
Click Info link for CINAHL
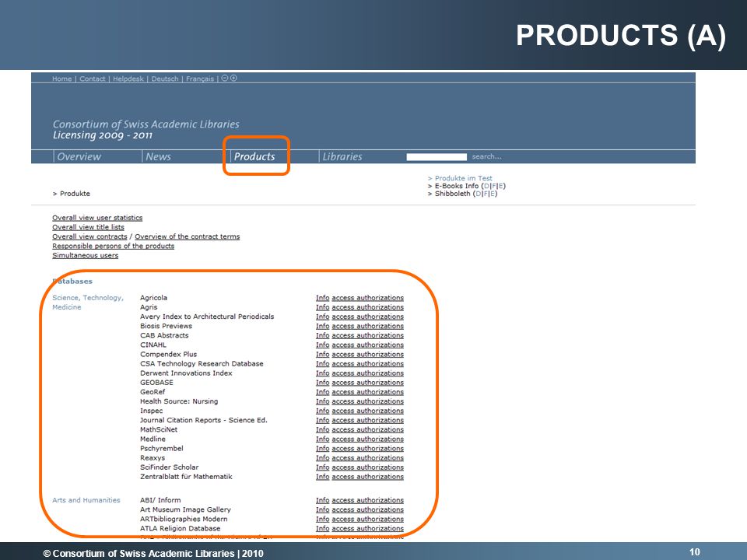(322, 345)
